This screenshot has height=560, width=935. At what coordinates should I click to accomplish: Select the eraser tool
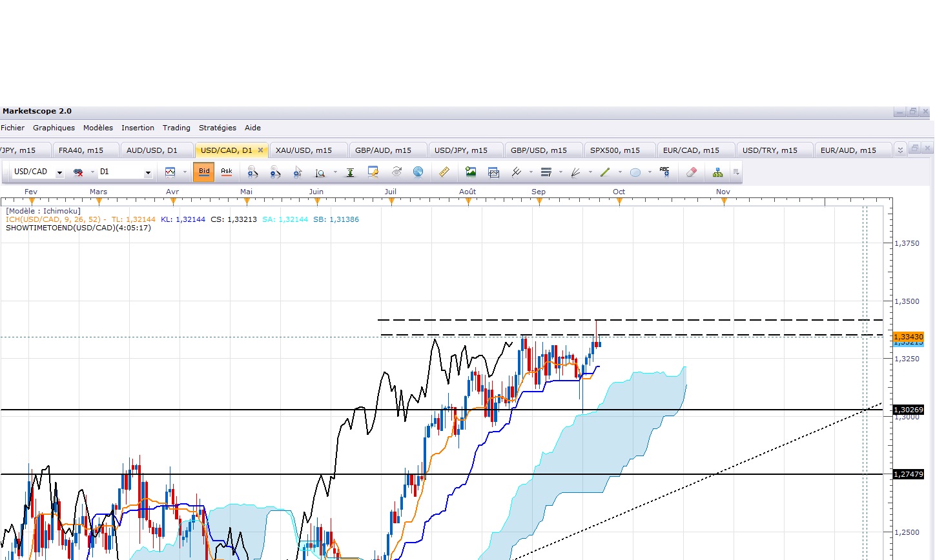coord(691,172)
